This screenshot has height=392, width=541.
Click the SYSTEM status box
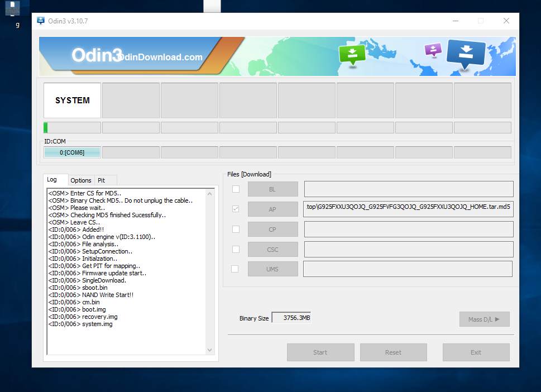72,101
